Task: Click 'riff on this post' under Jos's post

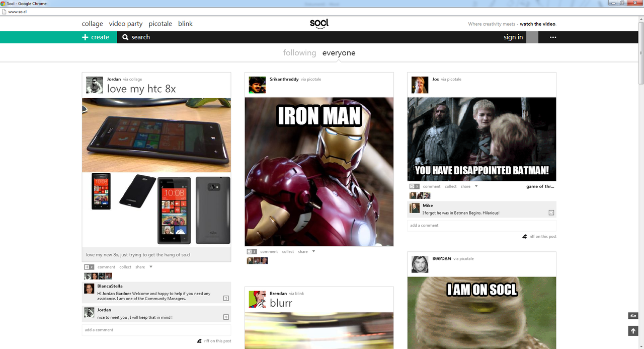Action: [543, 236]
